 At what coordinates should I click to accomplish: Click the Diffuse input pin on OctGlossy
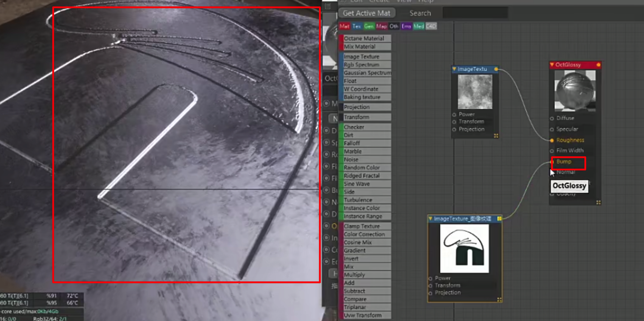[552, 119]
